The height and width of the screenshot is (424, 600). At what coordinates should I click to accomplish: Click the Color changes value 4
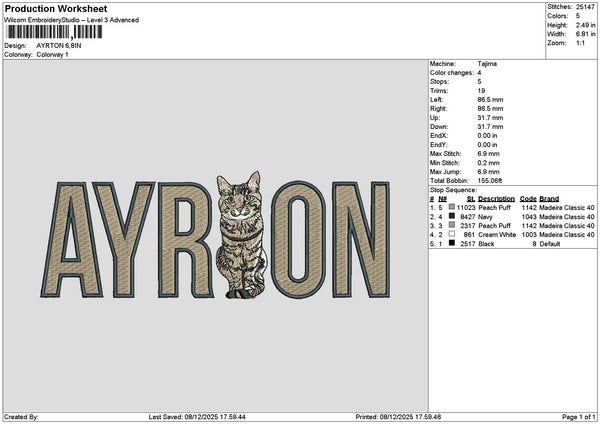pyautogui.click(x=479, y=73)
